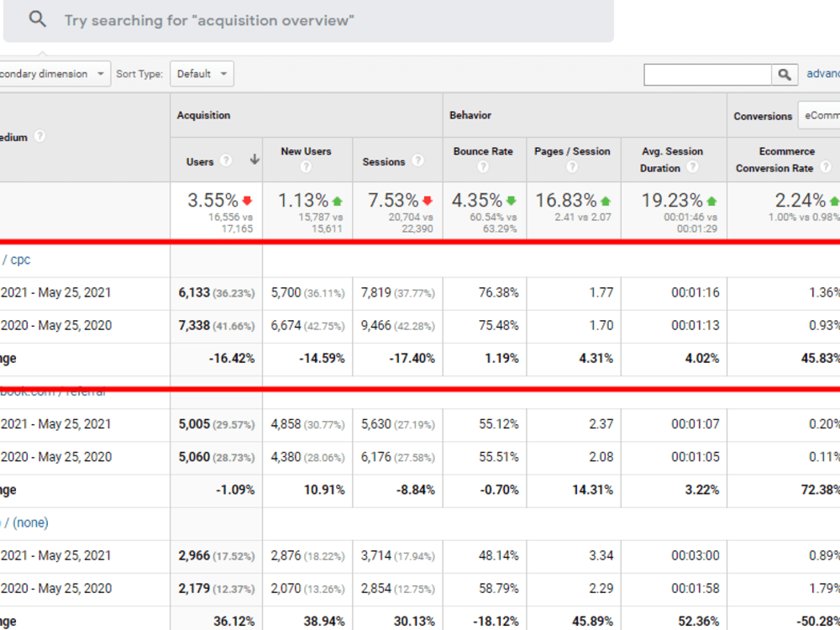Image resolution: width=840 pixels, height=630 pixels.
Task: Sort by New Users column header
Action: pos(306,151)
